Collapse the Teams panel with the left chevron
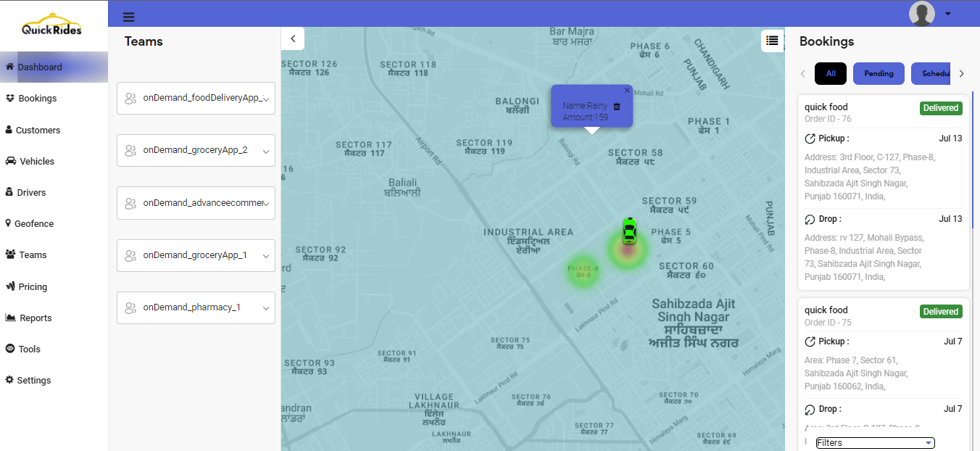The image size is (980, 451). (x=293, y=38)
